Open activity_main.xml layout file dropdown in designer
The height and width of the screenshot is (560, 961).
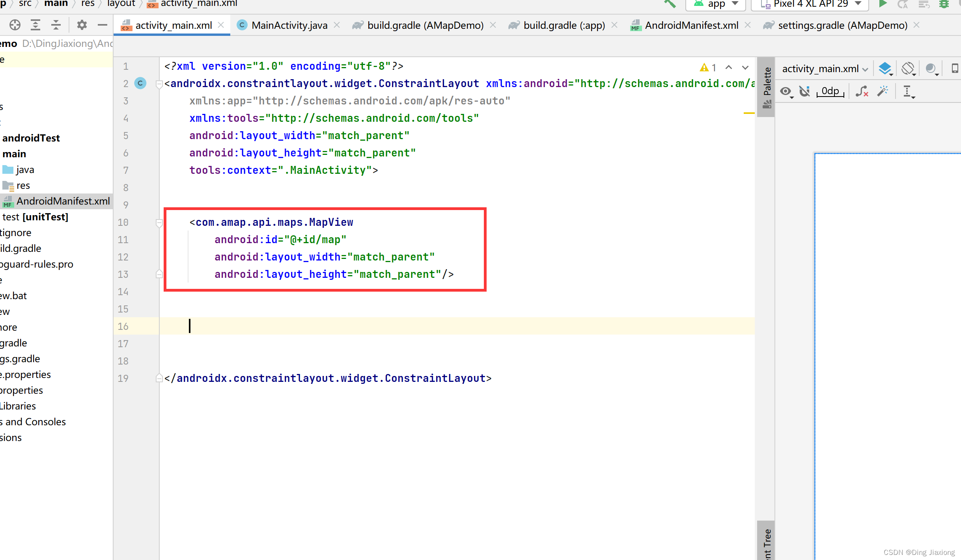coord(825,69)
